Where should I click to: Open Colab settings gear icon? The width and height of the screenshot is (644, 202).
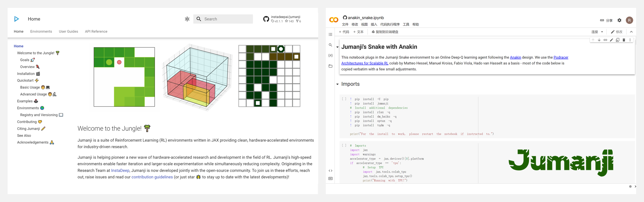click(619, 20)
